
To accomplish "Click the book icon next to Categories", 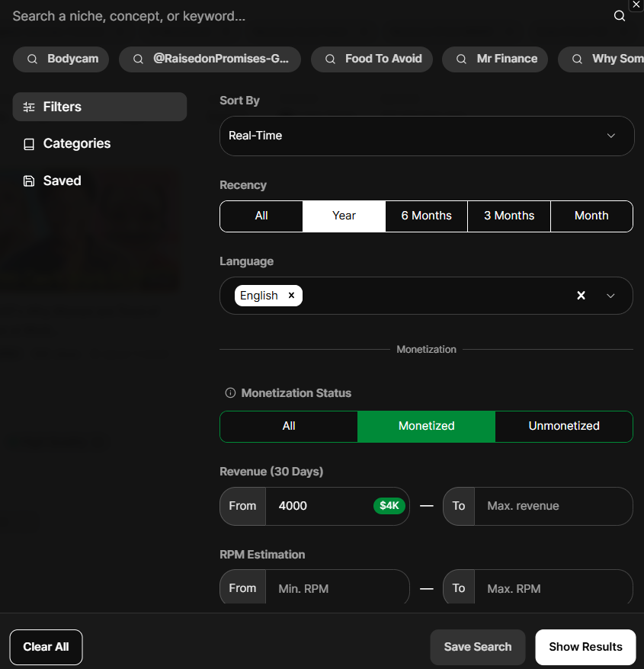I will pyautogui.click(x=29, y=144).
